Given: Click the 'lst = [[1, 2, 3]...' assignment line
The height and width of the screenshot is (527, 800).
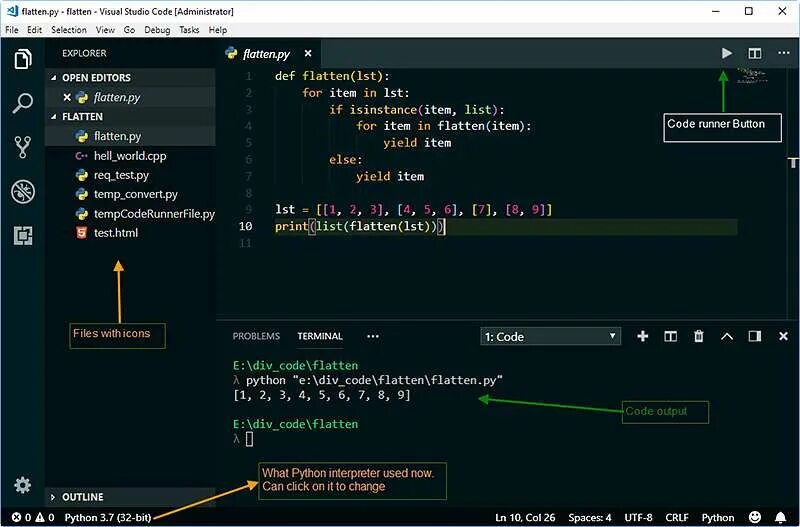Looking at the screenshot, I should click(x=413, y=210).
